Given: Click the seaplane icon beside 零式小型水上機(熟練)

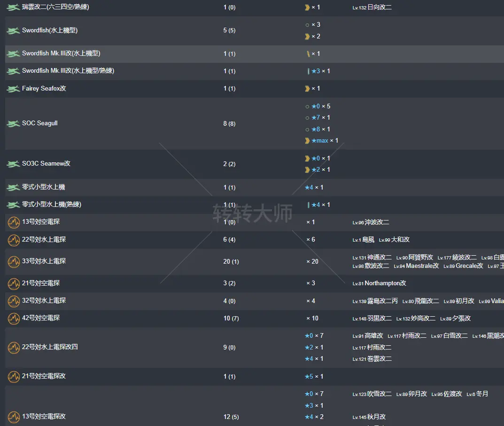Looking at the screenshot, I should [x=13, y=205].
